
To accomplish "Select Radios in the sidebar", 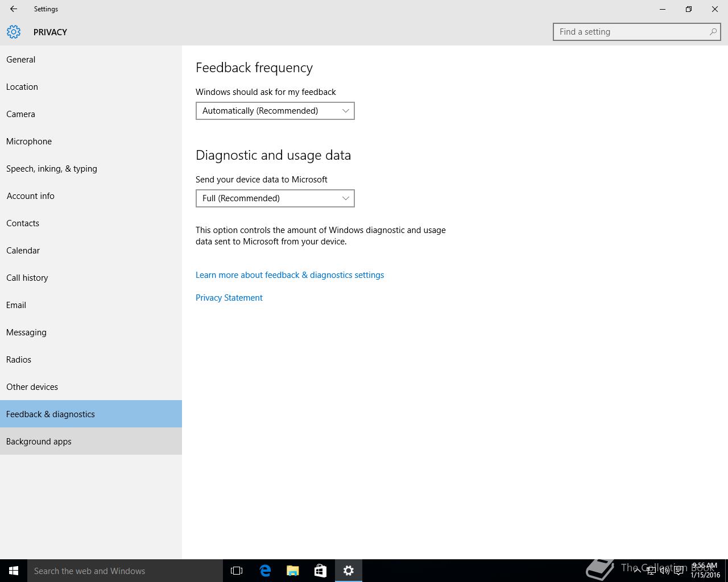I will (91, 359).
